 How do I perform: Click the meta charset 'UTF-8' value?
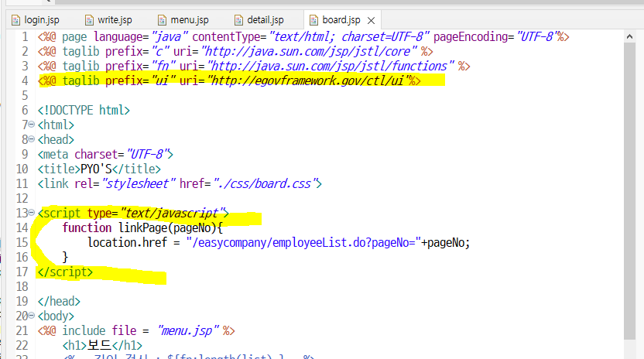(x=147, y=155)
